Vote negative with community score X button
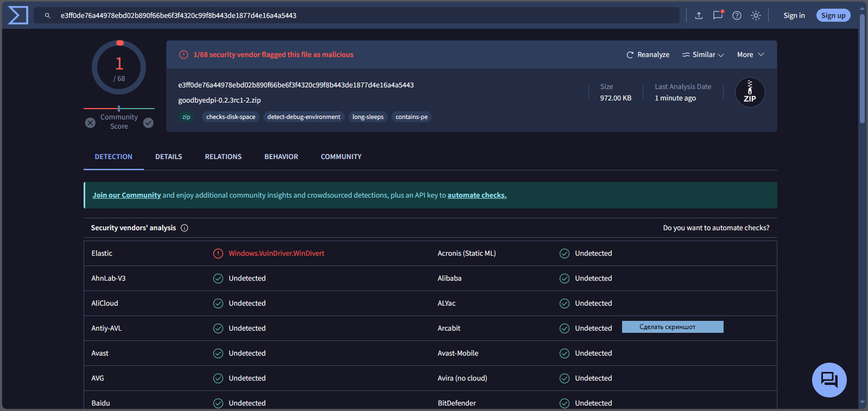The image size is (868, 411). pos(90,123)
